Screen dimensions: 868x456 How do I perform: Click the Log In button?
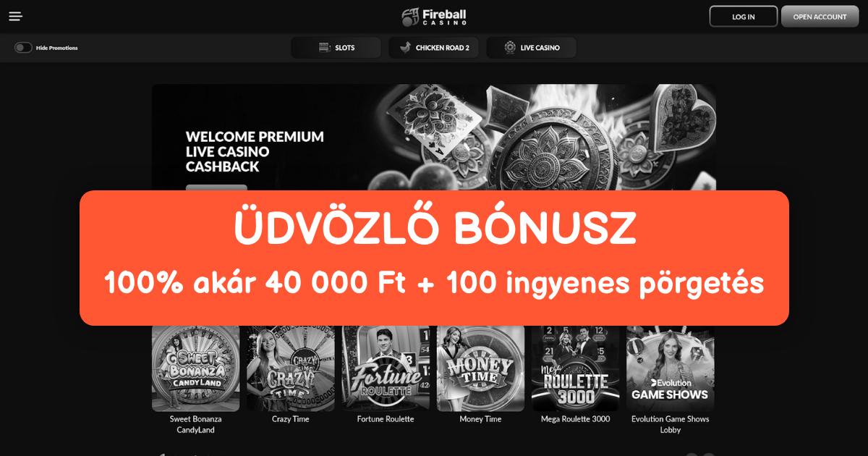click(744, 17)
